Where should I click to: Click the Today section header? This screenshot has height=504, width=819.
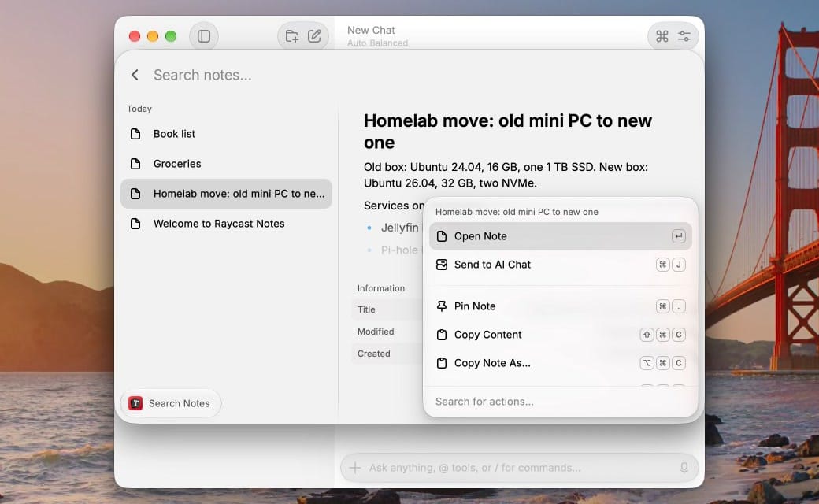click(139, 109)
